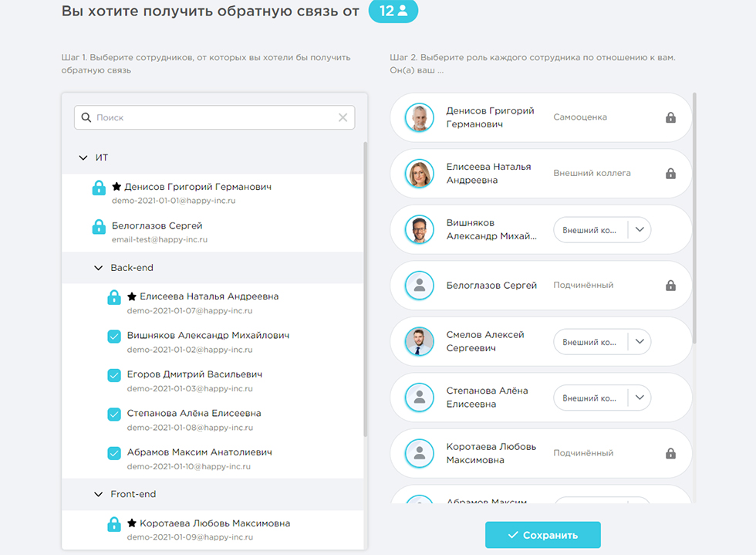Clear the search field with X icon

point(343,118)
